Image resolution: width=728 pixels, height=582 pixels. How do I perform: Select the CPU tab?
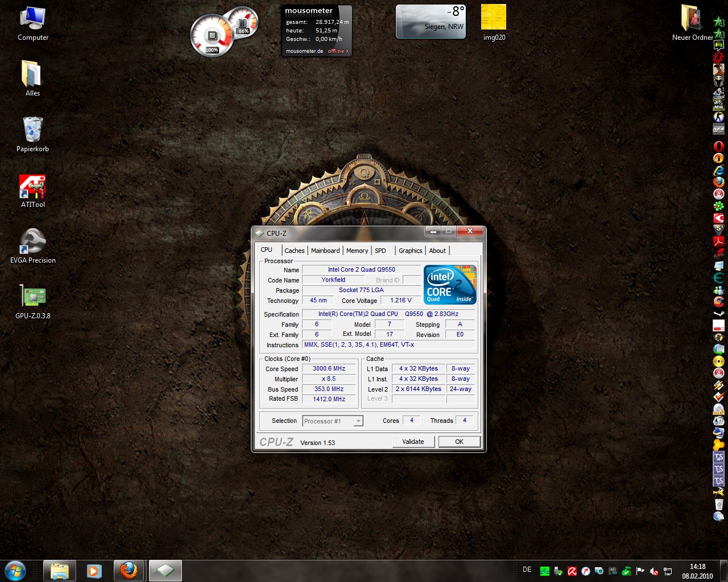click(267, 250)
